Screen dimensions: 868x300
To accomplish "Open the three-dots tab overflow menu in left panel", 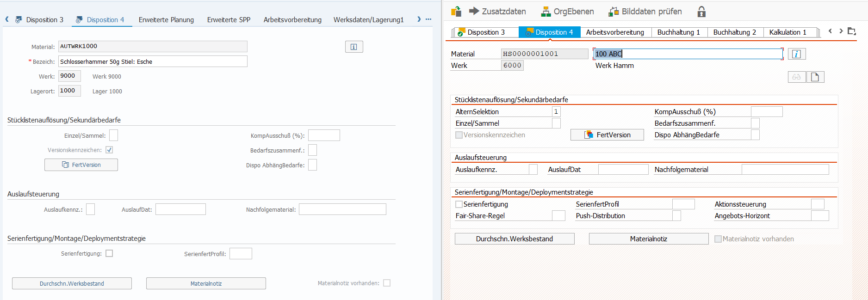I will [428, 19].
